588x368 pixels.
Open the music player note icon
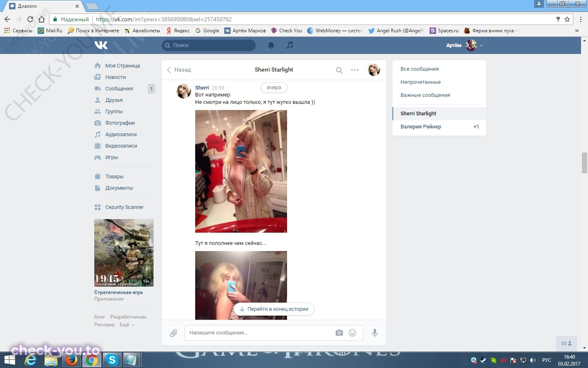290,45
